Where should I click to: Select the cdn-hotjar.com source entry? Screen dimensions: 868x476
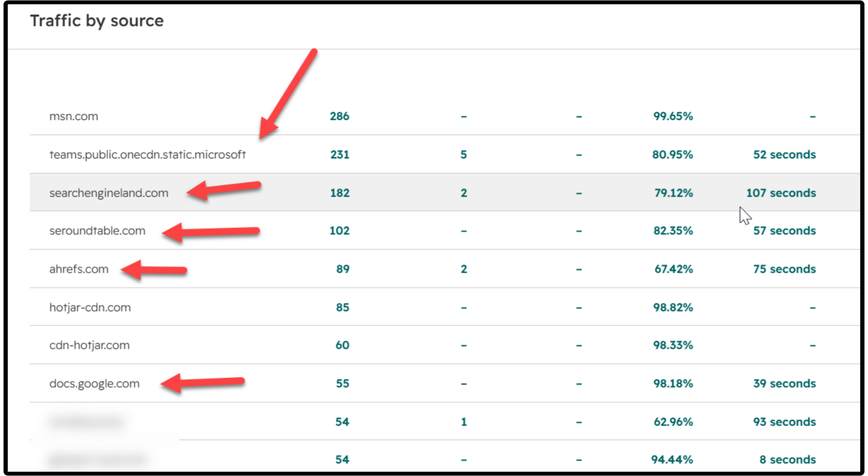click(x=89, y=345)
